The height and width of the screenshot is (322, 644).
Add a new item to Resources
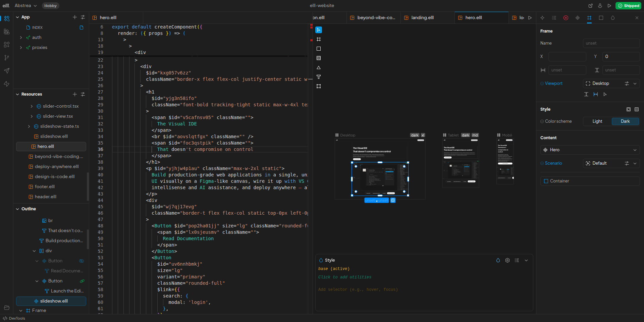(x=74, y=94)
